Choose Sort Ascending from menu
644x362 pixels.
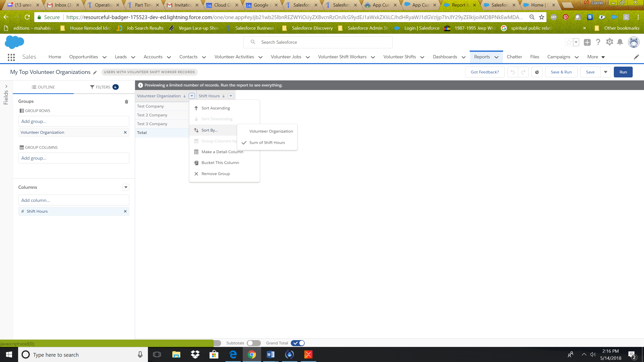(x=215, y=108)
